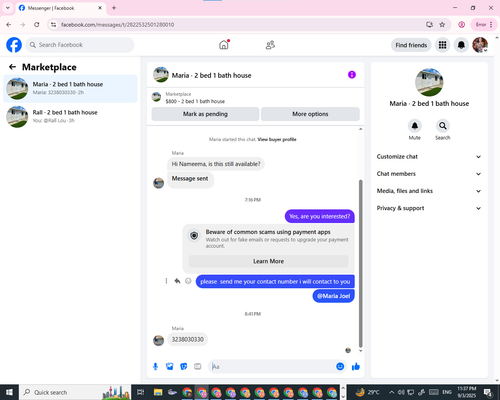React to the contact number message
The width and height of the screenshot is (500, 400).
pyautogui.click(x=188, y=281)
